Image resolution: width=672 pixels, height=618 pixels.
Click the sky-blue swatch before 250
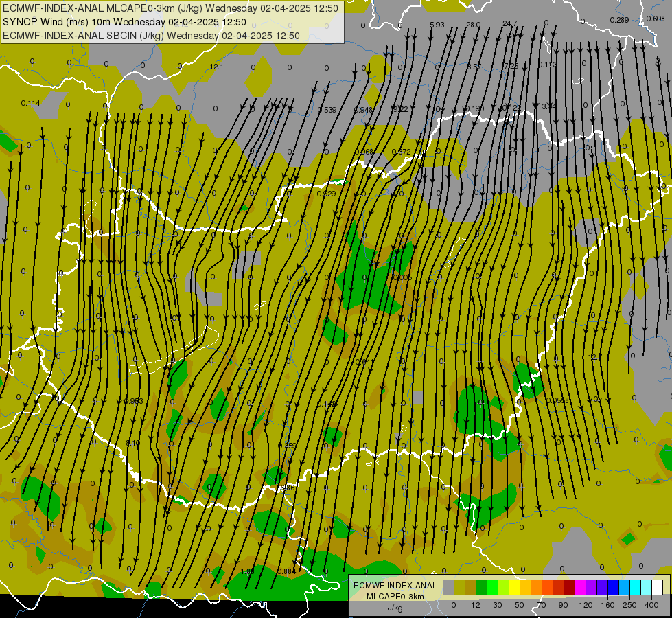tap(624, 588)
